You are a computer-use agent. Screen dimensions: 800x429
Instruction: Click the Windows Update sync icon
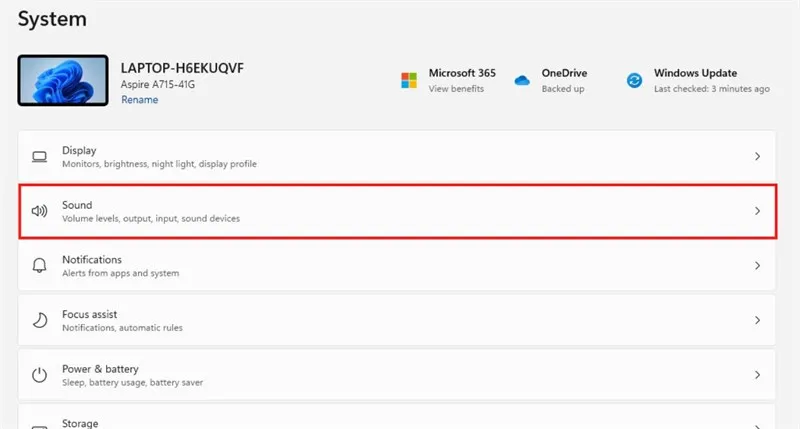coord(634,80)
